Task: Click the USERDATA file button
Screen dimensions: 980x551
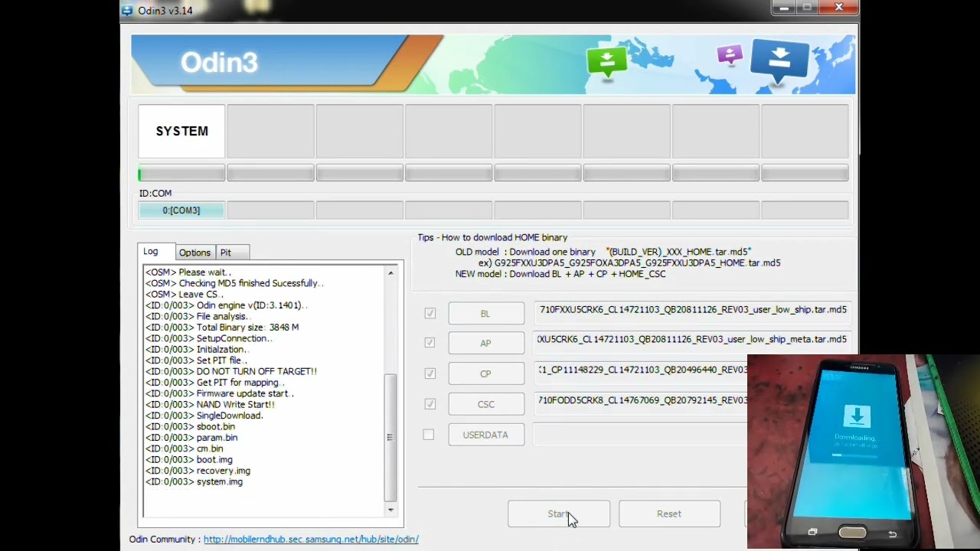Action: point(486,435)
